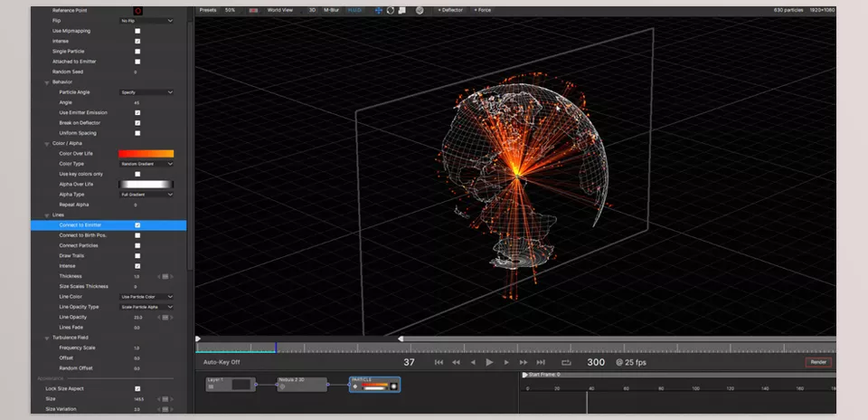
Task: Enable the Uniform Spacing checkbox
Action: click(x=137, y=134)
